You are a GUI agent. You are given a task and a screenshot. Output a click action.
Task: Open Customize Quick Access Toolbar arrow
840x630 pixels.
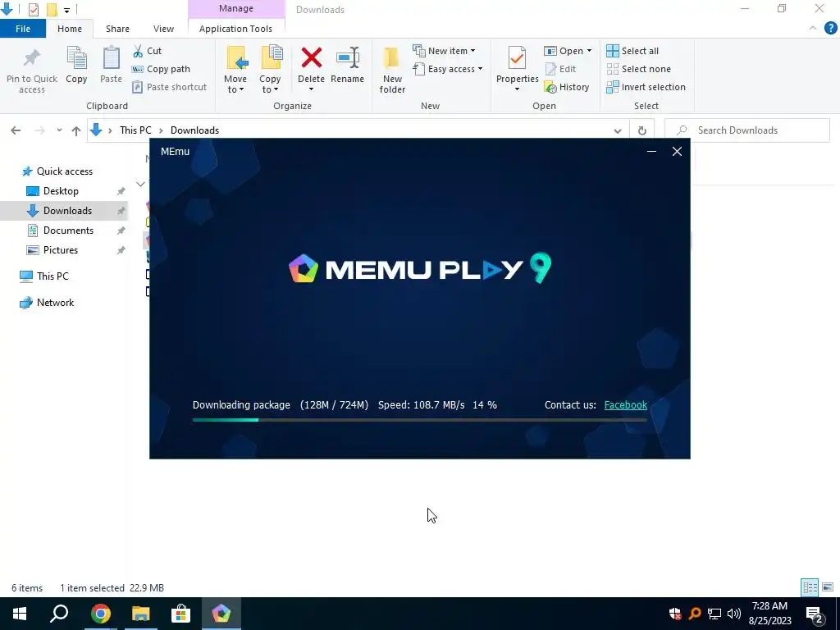pos(66,10)
